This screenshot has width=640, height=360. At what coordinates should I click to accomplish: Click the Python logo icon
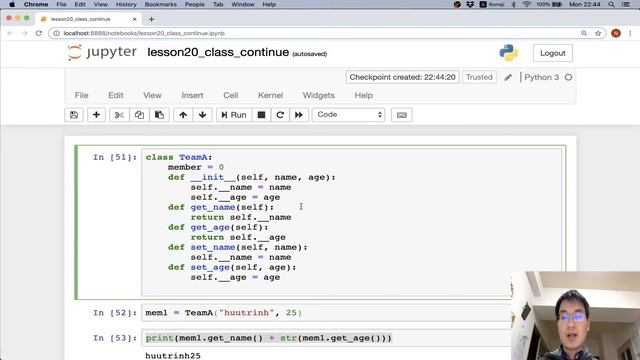tap(509, 53)
